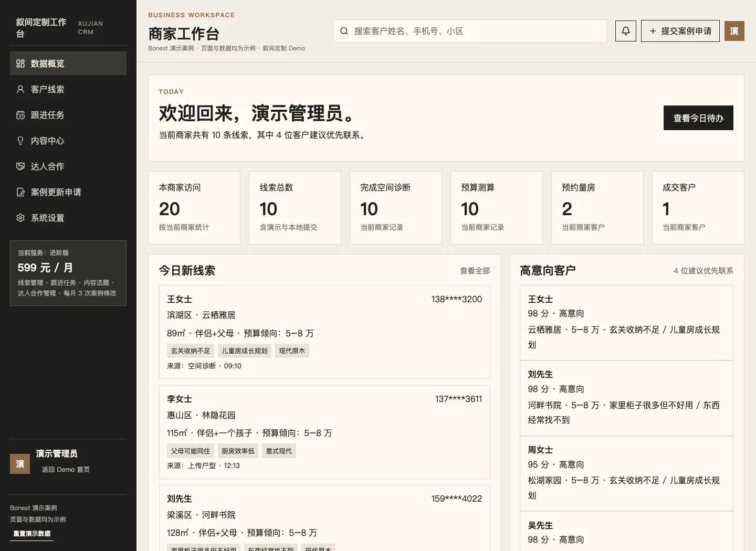The height and width of the screenshot is (551, 756).
Task: Click the case update request edit icon
Action: 20,192
